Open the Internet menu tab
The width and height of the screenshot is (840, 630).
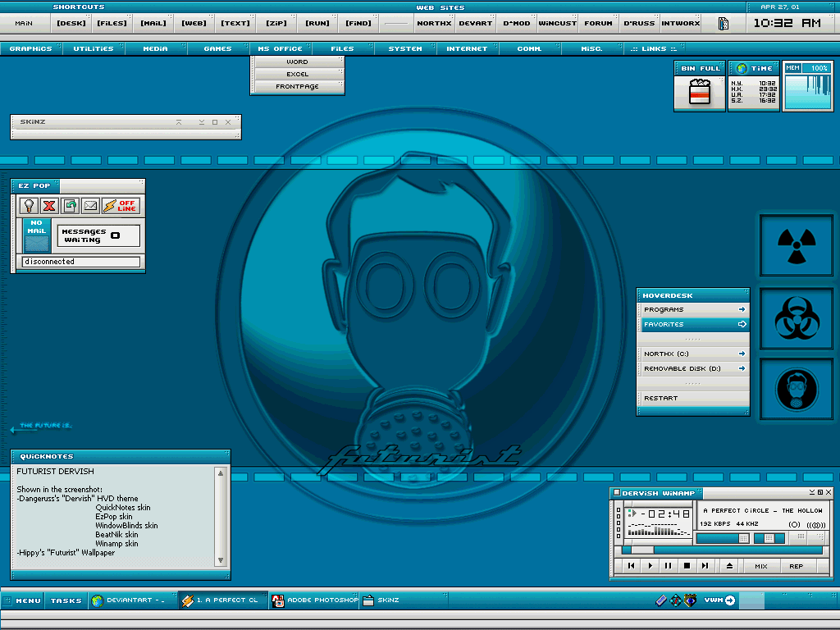[467, 48]
